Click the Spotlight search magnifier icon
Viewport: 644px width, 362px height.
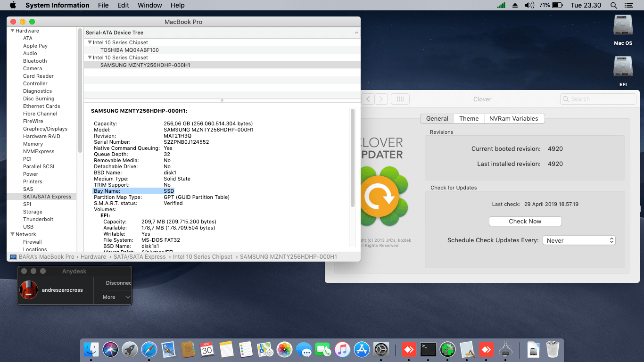[x=613, y=5]
